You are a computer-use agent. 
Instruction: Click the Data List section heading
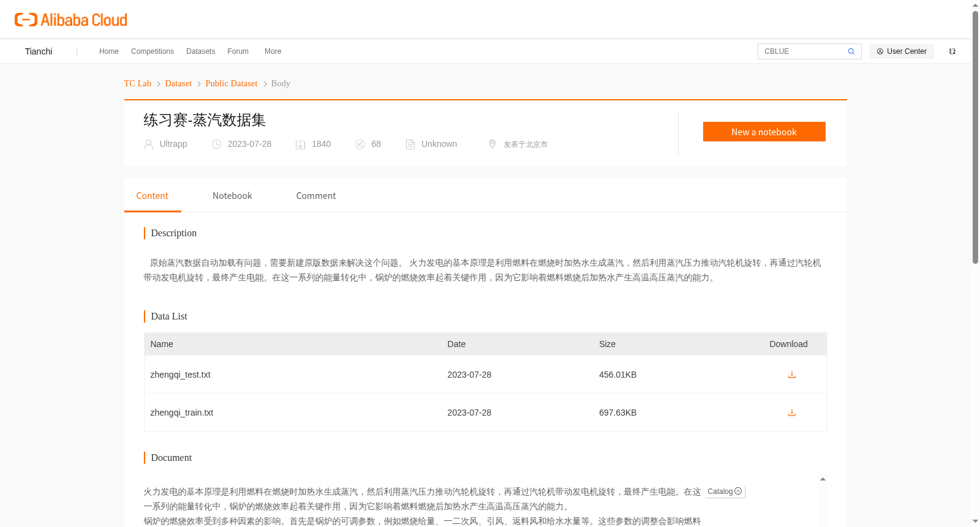(x=169, y=316)
